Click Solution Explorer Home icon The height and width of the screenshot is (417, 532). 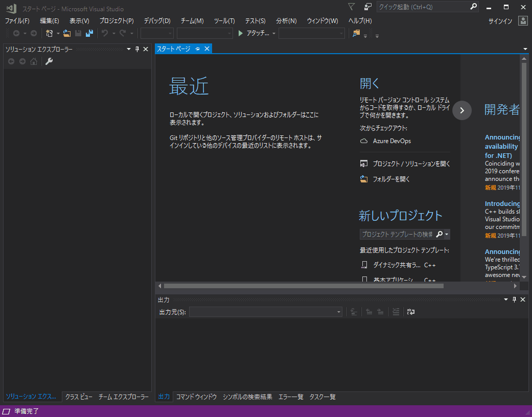pyautogui.click(x=34, y=61)
